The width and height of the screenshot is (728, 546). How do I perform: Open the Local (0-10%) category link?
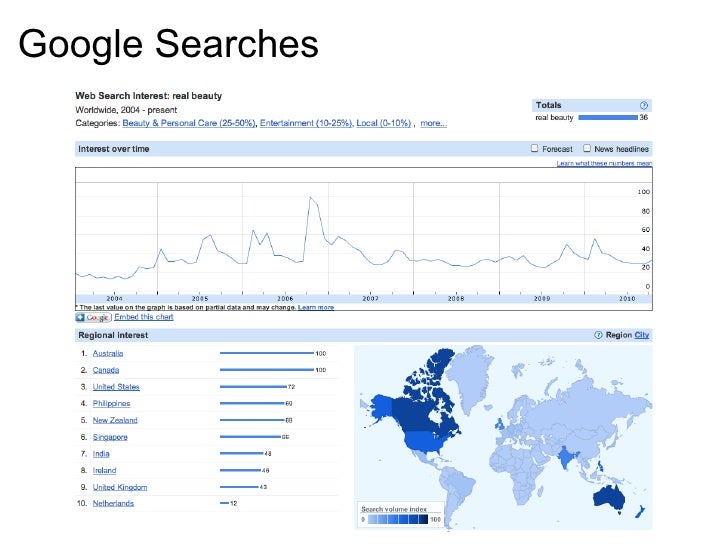click(x=383, y=124)
